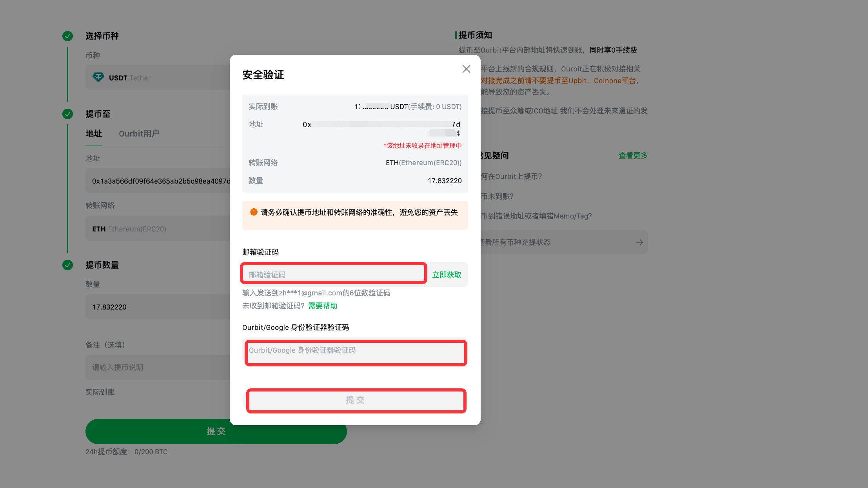Click the green checkmark beside 提币数量
Image resolution: width=868 pixels, height=488 pixels.
tap(67, 265)
